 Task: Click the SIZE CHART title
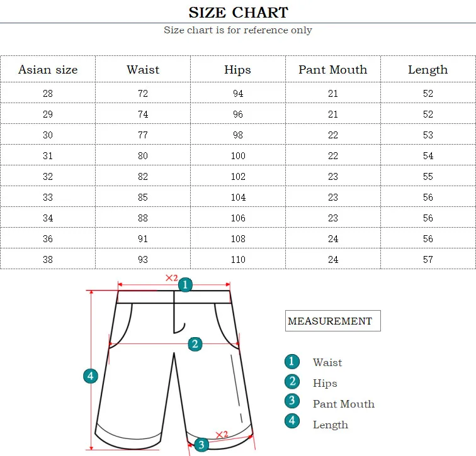point(238,13)
